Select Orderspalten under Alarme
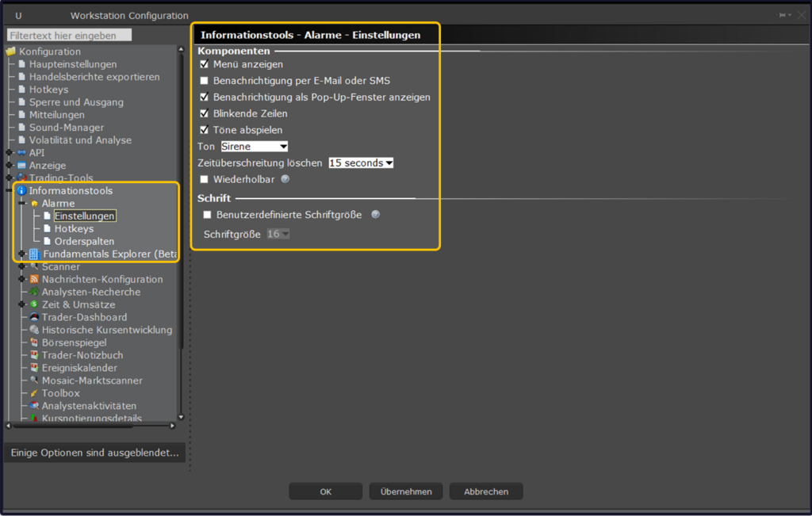 pos(84,241)
